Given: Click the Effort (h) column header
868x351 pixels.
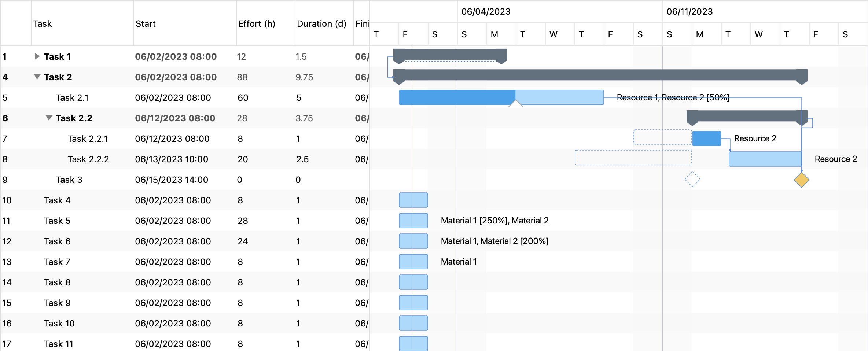Looking at the screenshot, I should coord(257,23).
